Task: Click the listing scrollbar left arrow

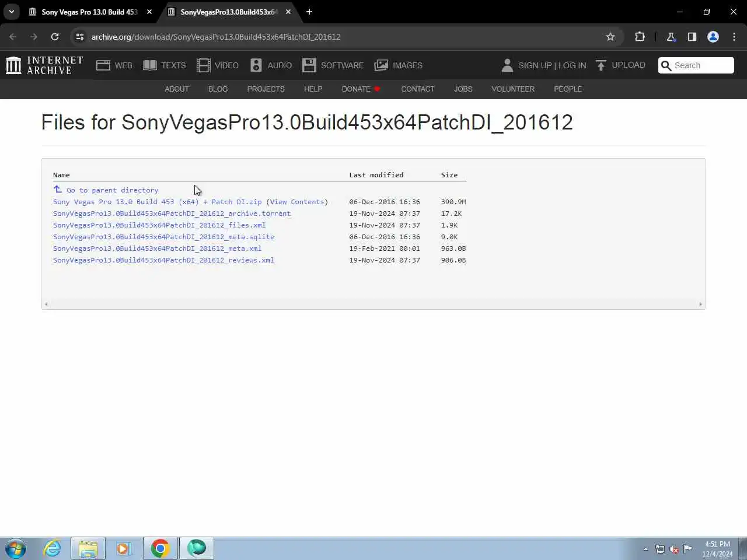Action: (x=46, y=304)
